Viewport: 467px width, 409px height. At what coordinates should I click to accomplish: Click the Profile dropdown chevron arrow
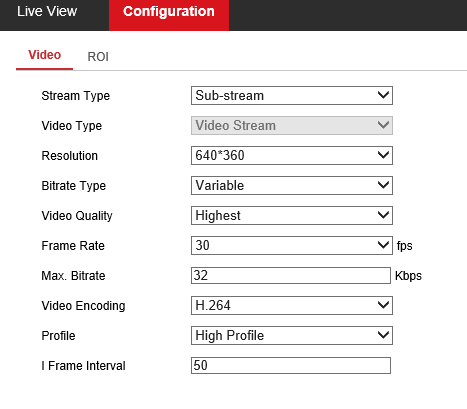click(x=383, y=335)
